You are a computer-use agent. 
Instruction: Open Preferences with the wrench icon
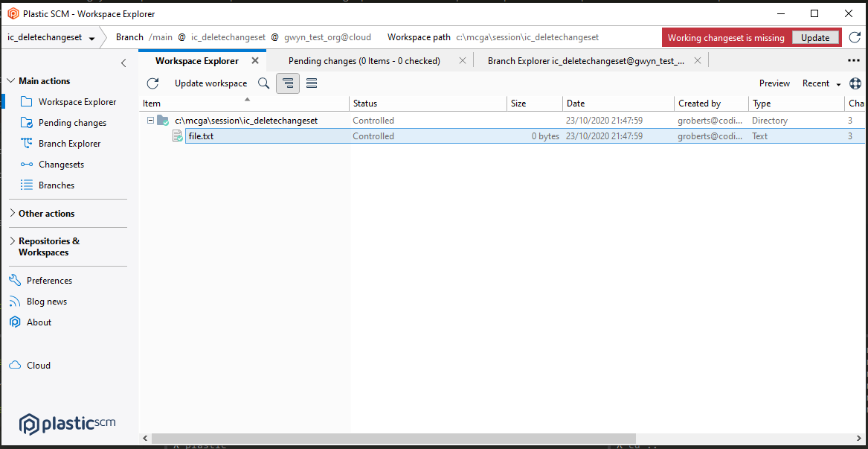(15, 280)
